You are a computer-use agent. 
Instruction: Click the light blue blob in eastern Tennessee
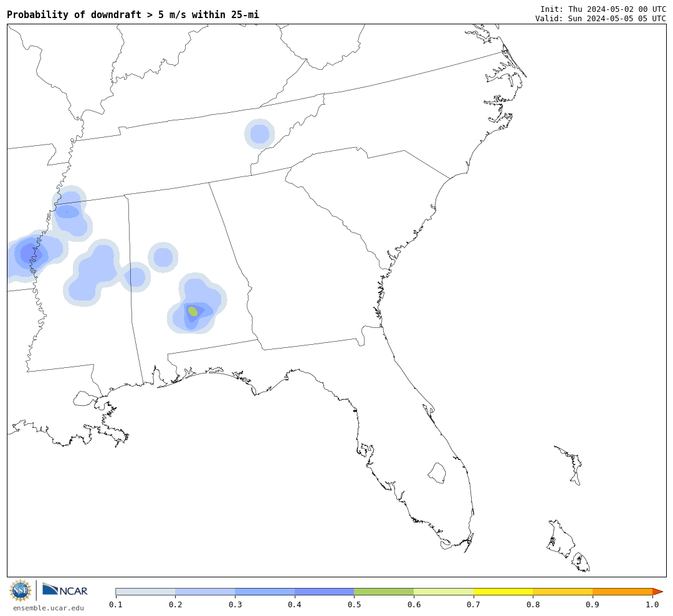point(260,134)
